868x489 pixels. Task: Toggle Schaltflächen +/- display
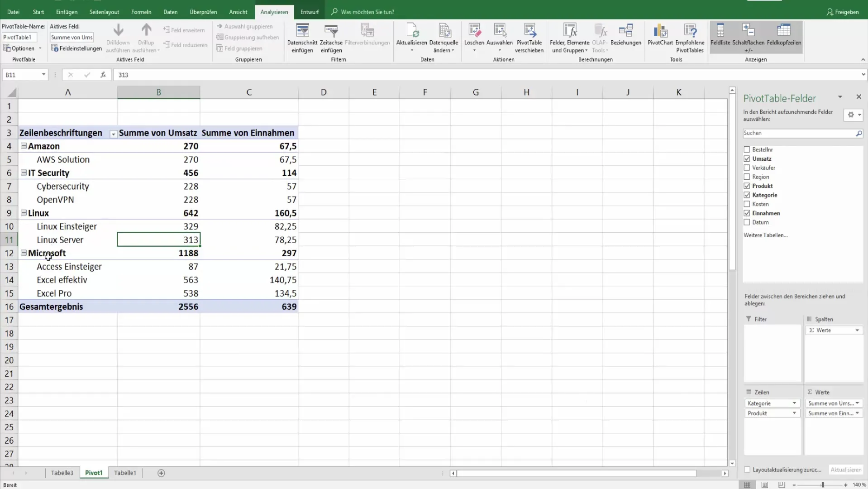coord(749,37)
